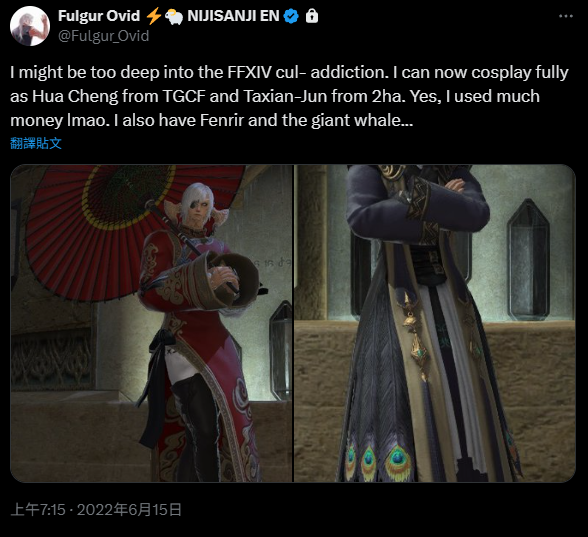Screen dimensions: 588x537
Task: Click the @Fulgur_Ovid handle
Action: [x=104, y=36]
